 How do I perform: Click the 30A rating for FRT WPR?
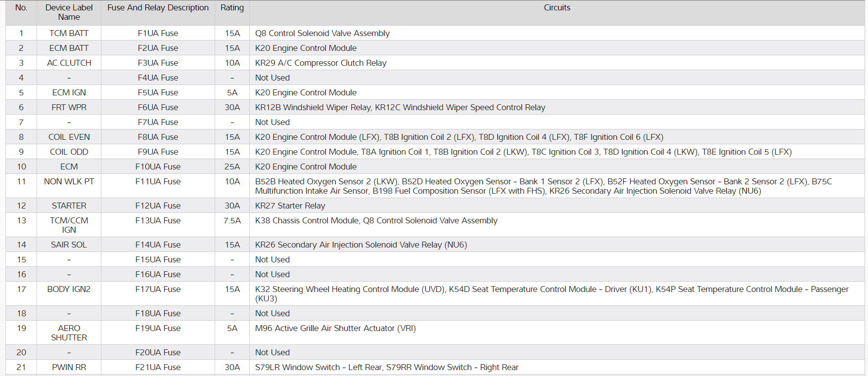(232, 108)
